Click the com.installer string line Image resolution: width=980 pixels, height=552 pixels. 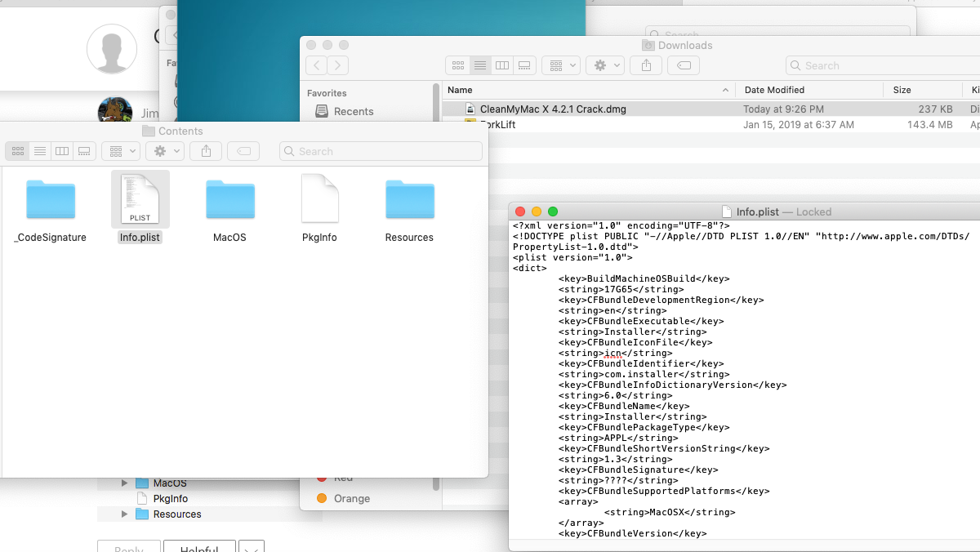pos(644,374)
